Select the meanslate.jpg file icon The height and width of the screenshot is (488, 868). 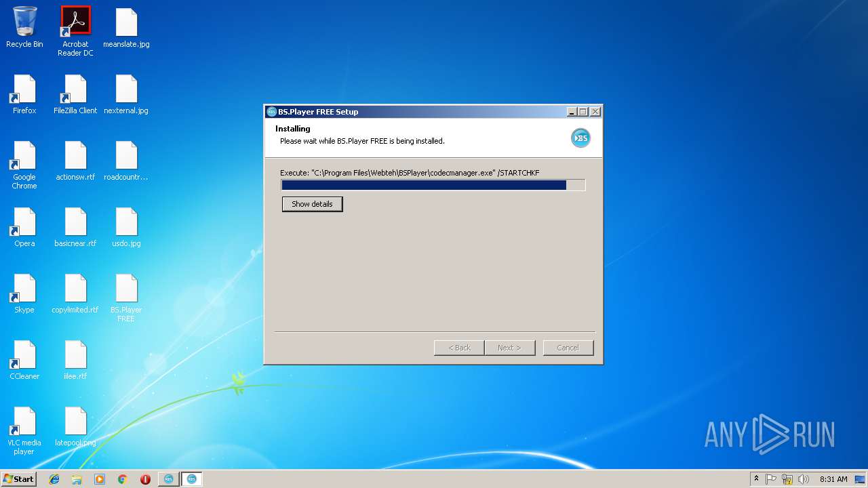pyautogui.click(x=126, y=28)
